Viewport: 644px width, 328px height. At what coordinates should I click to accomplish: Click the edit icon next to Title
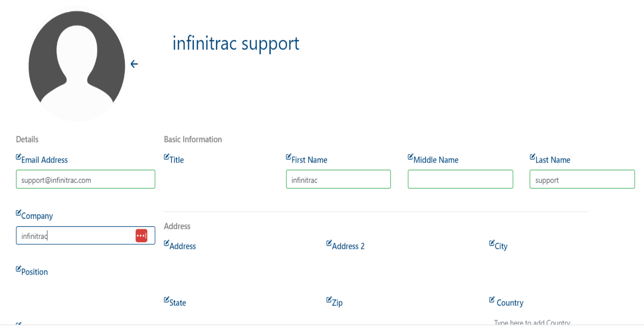(x=167, y=157)
